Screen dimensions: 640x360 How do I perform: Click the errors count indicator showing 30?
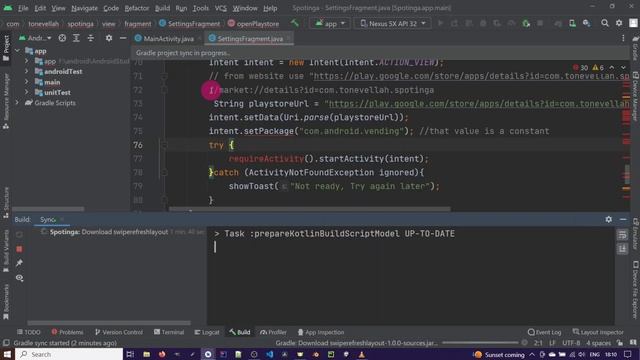(x=580, y=68)
